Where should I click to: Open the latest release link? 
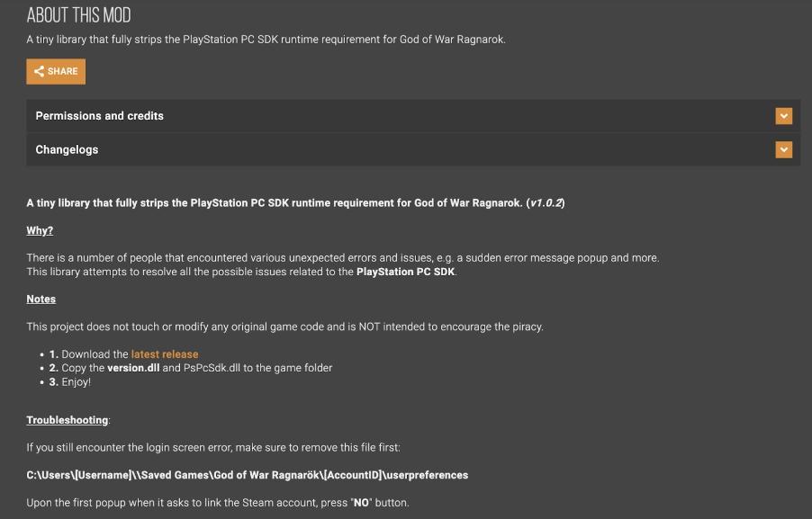click(165, 354)
